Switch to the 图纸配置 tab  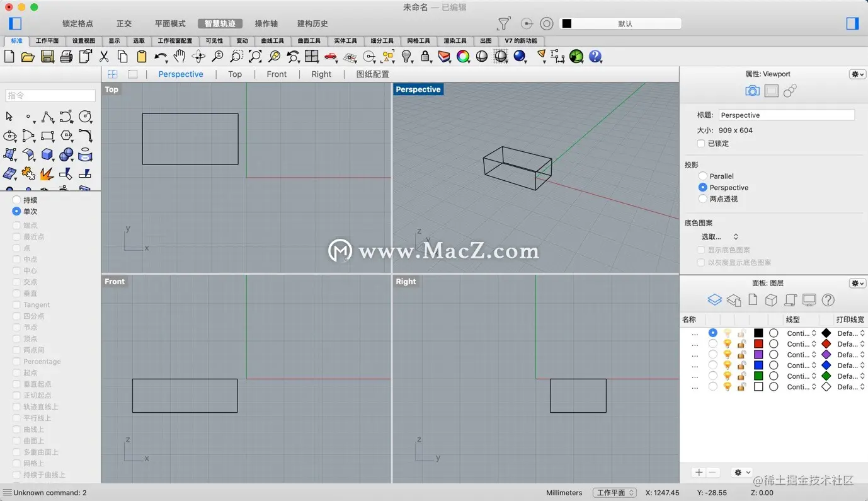[x=373, y=74]
